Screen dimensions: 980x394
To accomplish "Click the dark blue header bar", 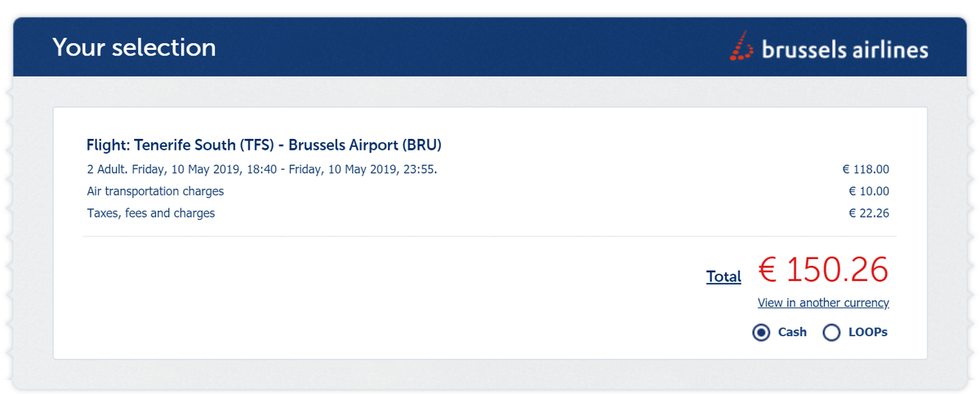I will tap(489, 47).
